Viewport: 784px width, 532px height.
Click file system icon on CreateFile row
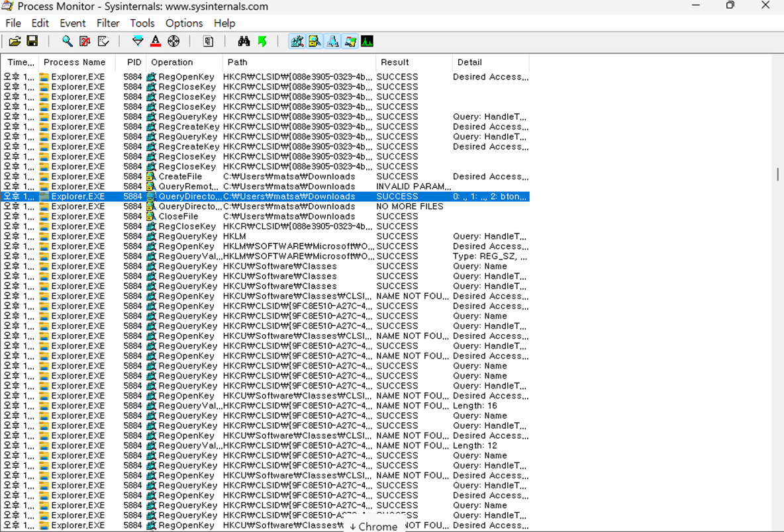click(x=151, y=176)
